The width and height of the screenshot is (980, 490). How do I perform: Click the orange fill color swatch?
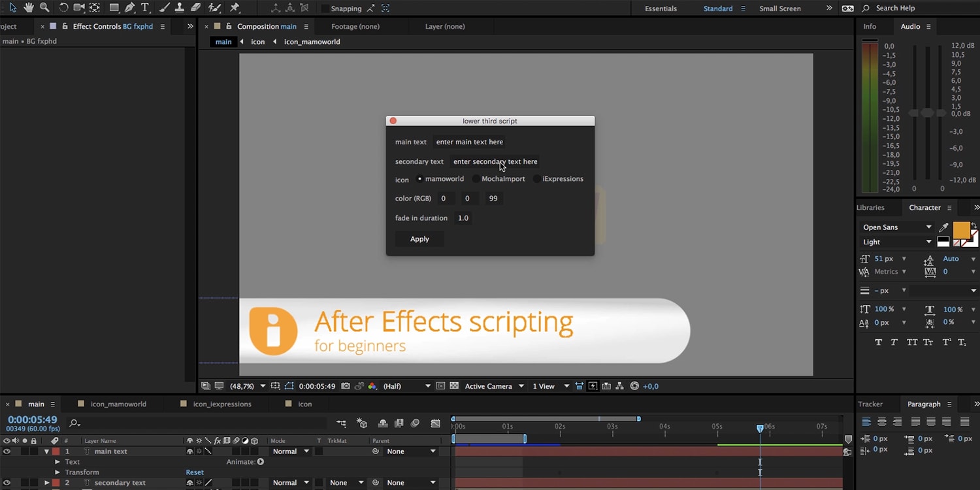[x=961, y=230]
